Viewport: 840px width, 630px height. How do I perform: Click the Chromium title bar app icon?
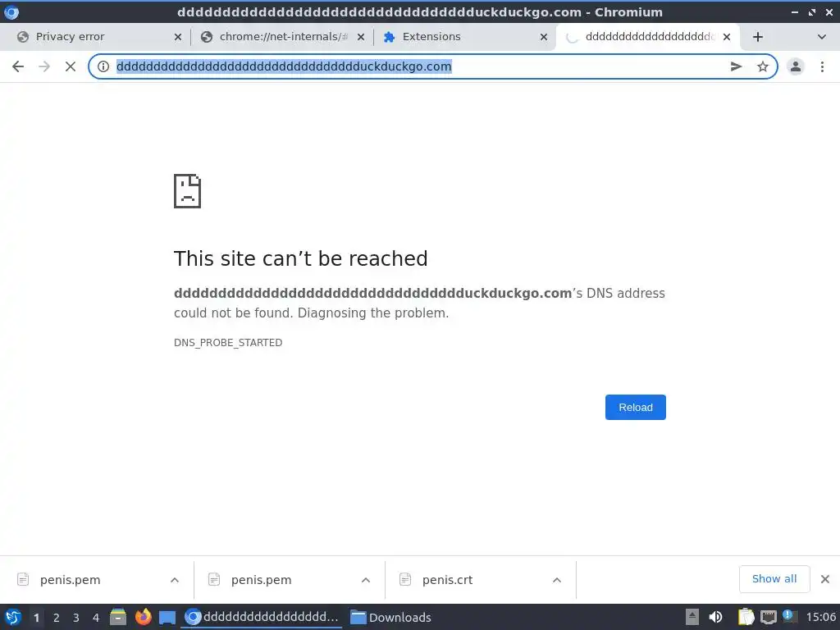[x=11, y=11]
